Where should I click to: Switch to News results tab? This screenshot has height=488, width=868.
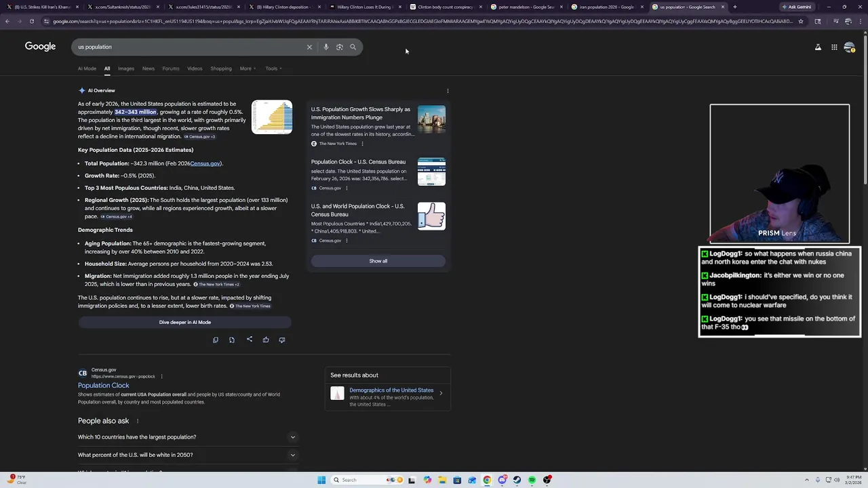tap(149, 68)
